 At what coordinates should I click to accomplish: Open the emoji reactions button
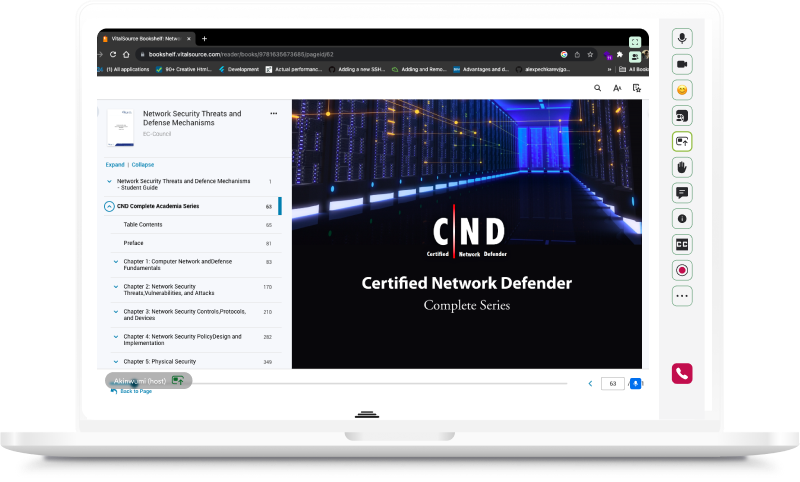pyautogui.click(x=682, y=90)
